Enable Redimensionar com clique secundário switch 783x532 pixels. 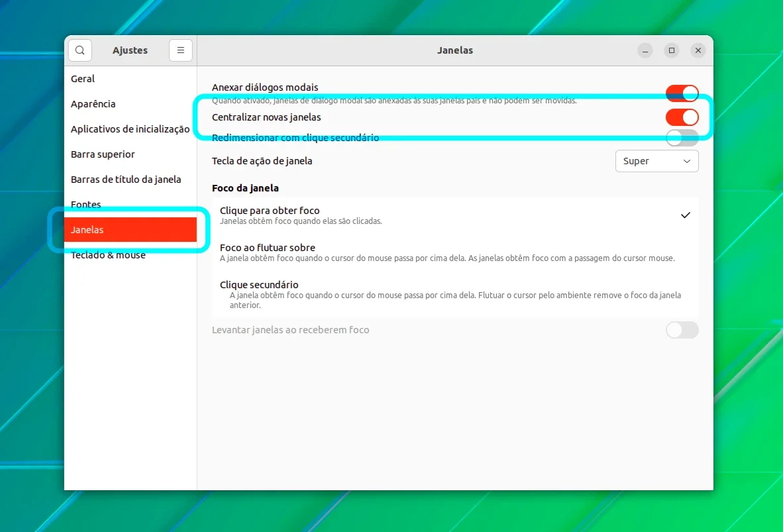682,138
